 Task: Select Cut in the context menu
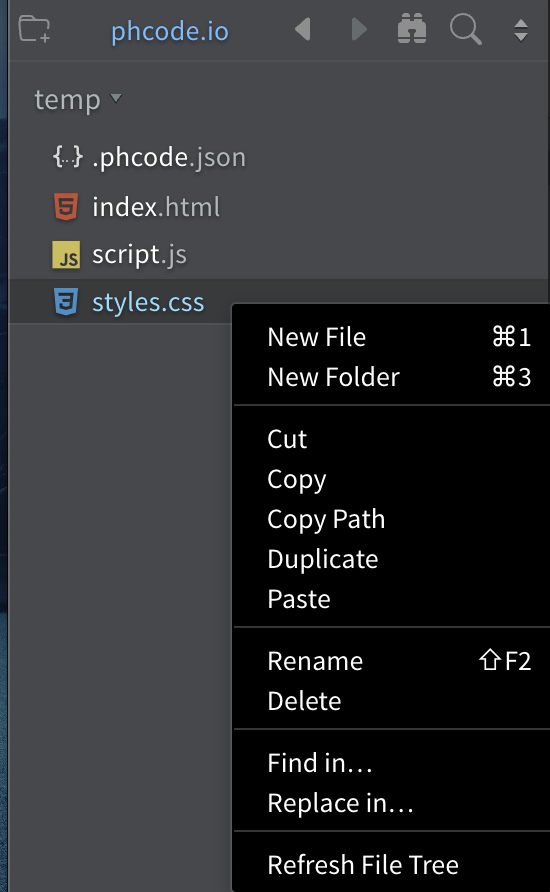392,439
